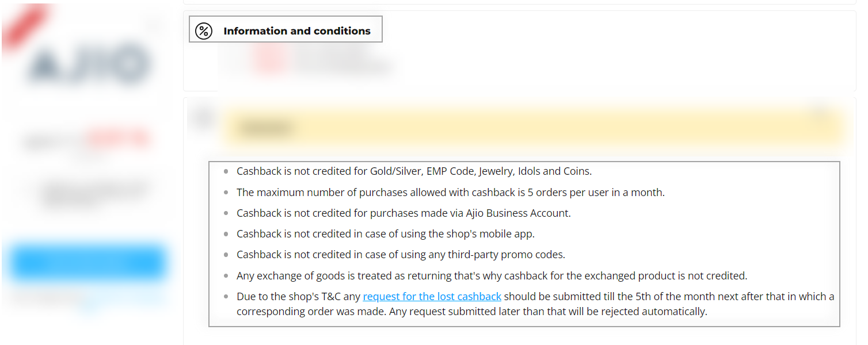Click the third-party promo codes condition
The height and width of the screenshot is (345, 868).
click(x=401, y=255)
